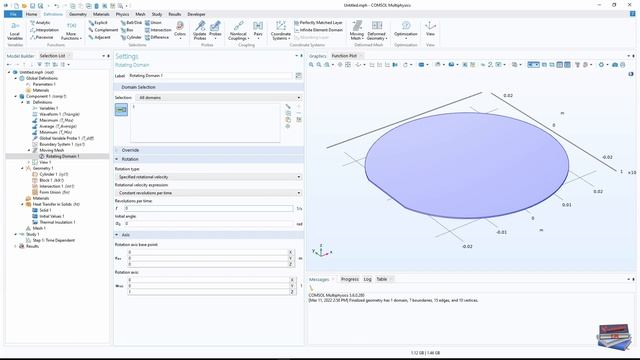Add an Infinite Element Domain
Screen dimensions: 640x360
tap(318, 30)
